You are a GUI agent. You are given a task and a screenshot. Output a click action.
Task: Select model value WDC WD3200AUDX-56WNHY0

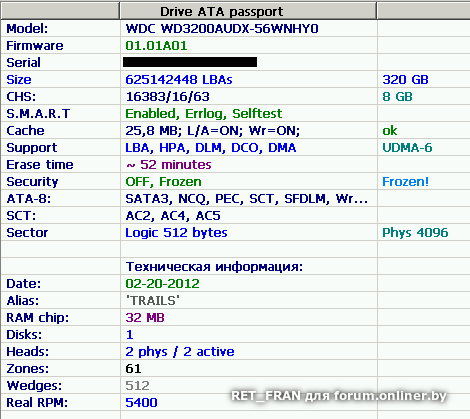(x=222, y=29)
